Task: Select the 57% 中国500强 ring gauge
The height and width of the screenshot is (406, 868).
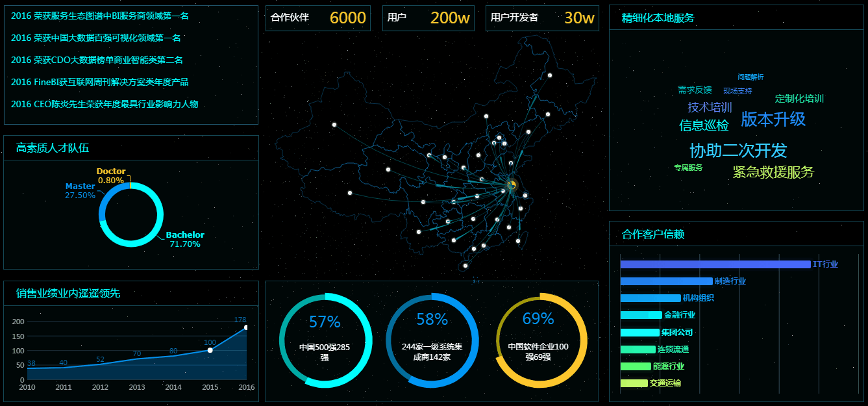Action: (325, 340)
